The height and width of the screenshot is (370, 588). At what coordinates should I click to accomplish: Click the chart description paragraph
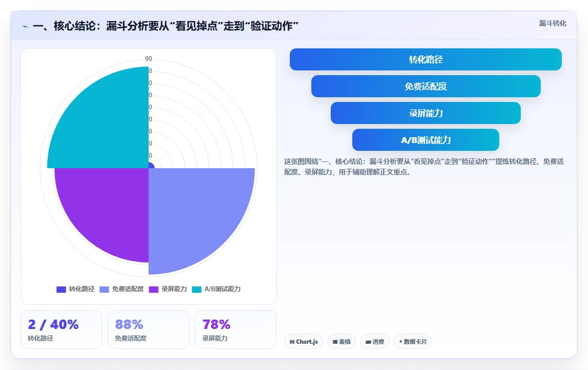point(424,167)
